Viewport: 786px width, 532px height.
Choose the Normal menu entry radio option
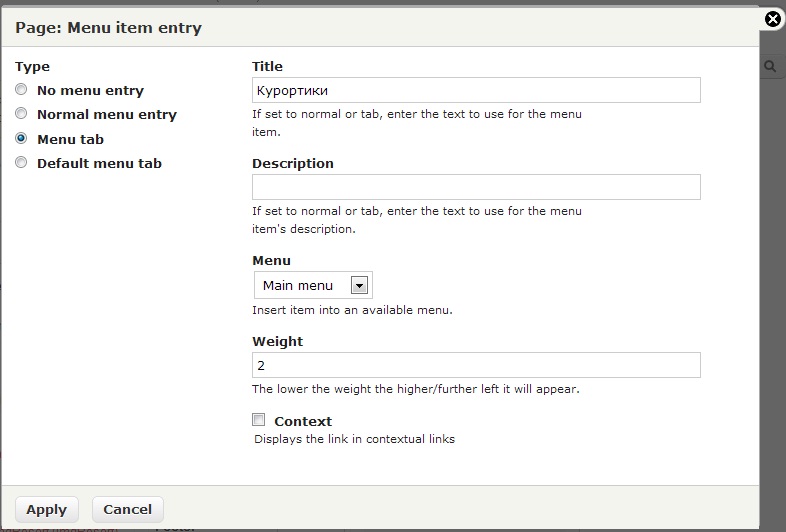click(x=21, y=113)
